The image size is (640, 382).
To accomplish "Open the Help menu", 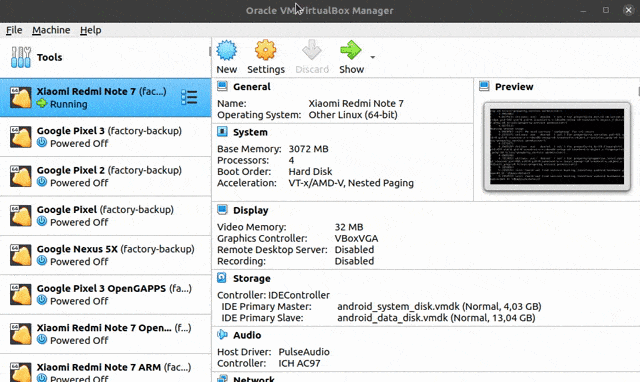I will 91,30.
